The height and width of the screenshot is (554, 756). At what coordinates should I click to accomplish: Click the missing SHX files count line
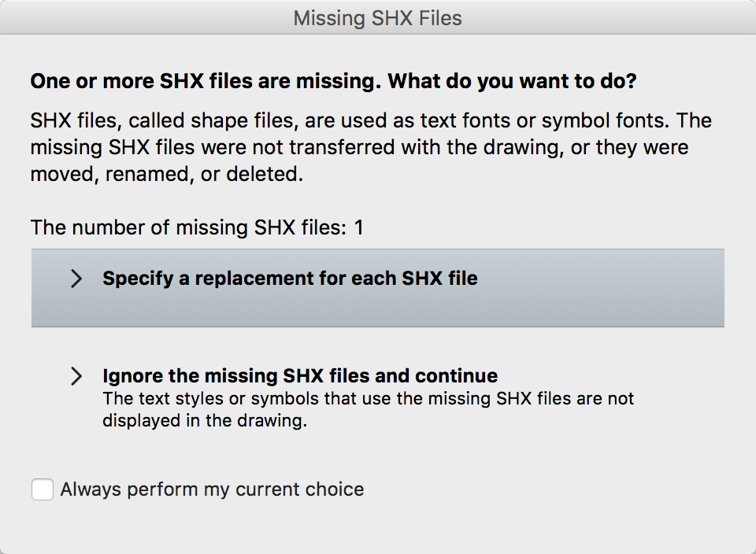197,228
